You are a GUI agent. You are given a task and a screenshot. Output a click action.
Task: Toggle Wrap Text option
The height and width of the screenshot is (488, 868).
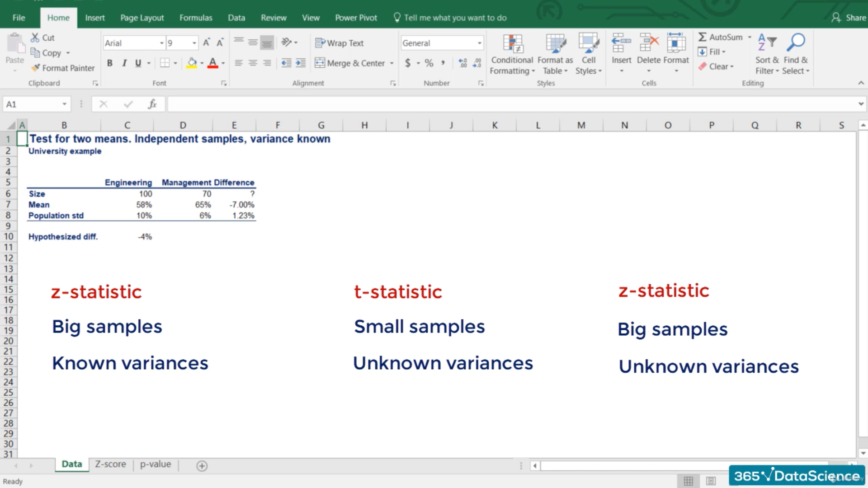[340, 43]
